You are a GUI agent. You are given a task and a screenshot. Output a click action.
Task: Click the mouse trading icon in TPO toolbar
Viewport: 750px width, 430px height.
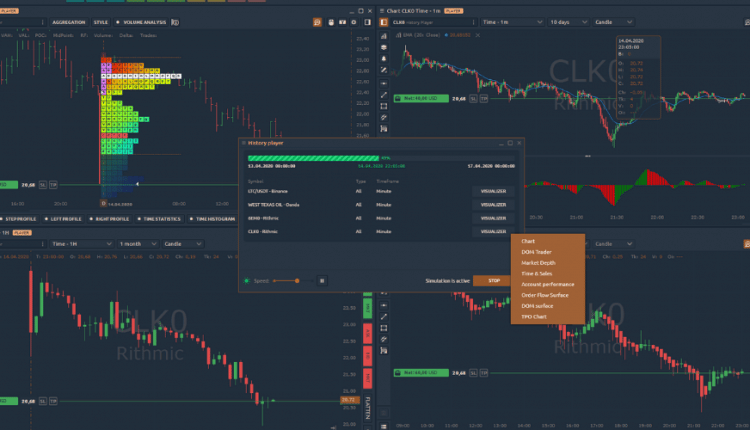331,22
